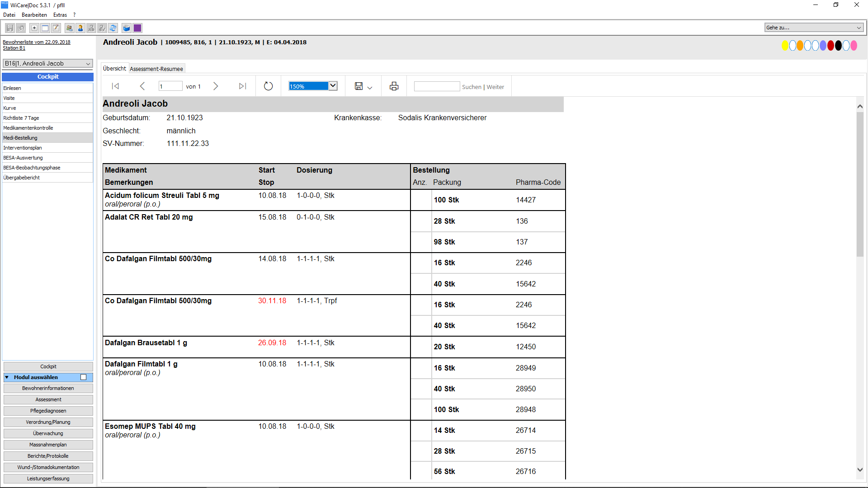
Task: Open the Wund-/Stomadokumentation module
Action: [x=48, y=467]
